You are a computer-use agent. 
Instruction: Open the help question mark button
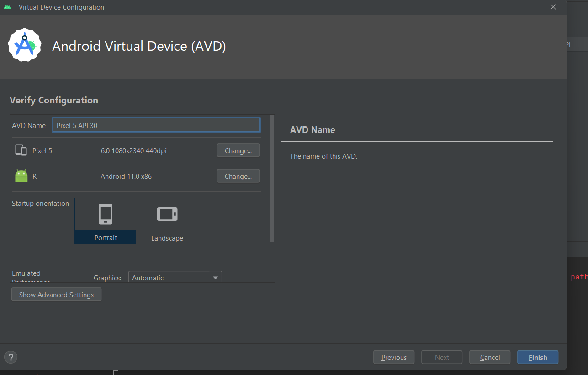point(11,357)
